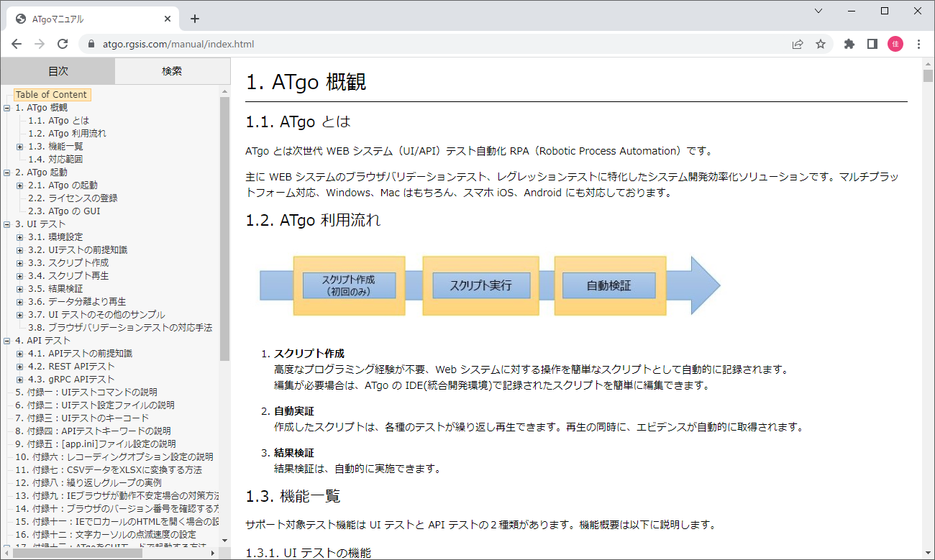
Task: Click the profile avatar icon
Action: click(895, 43)
